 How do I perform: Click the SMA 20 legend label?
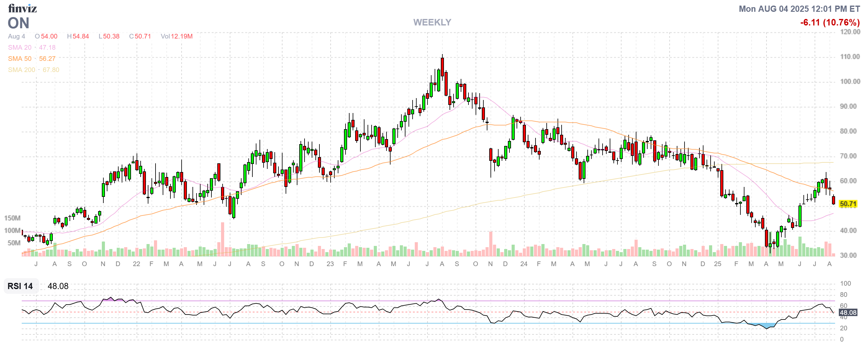20,48
